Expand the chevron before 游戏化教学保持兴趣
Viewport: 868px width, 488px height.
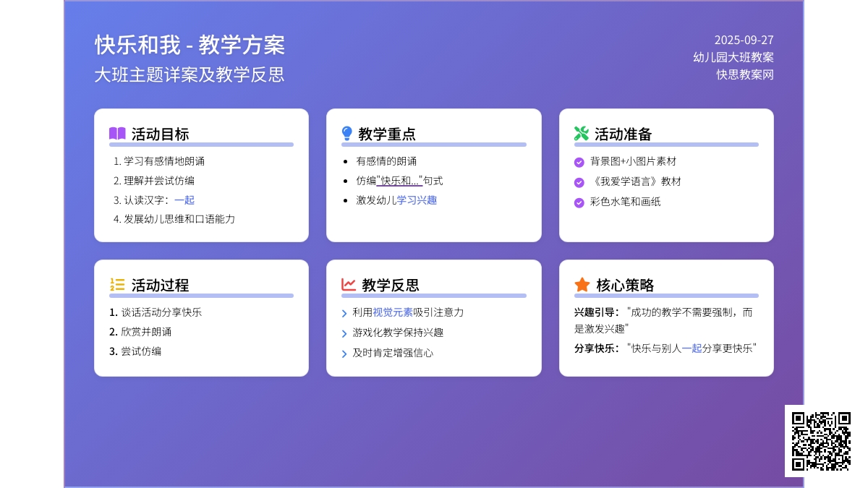pyautogui.click(x=344, y=333)
